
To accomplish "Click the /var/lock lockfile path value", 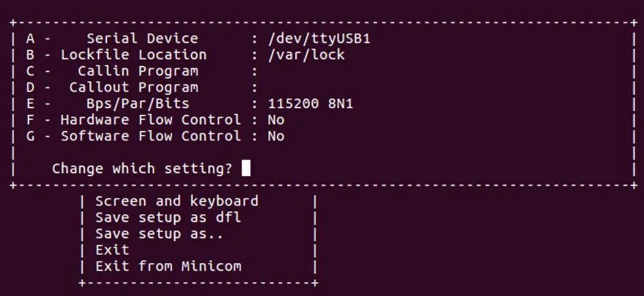I will (306, 55).
